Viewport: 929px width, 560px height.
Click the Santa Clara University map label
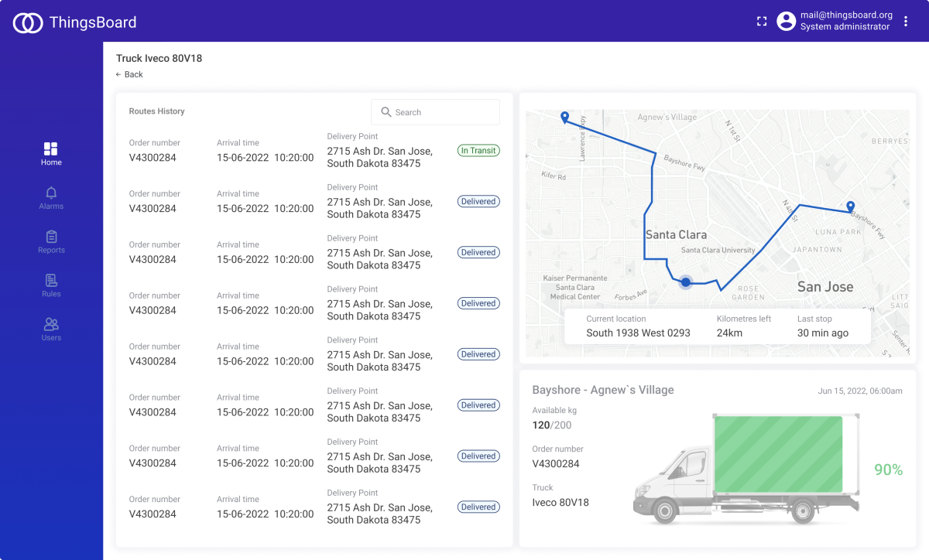coord(718,250)
